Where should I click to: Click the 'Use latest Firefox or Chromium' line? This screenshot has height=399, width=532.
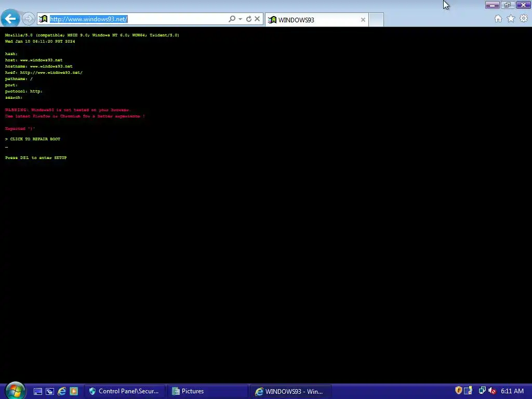click(75, 116)
